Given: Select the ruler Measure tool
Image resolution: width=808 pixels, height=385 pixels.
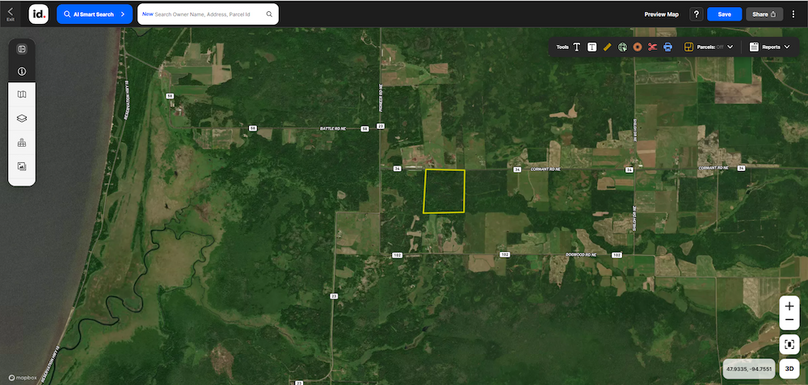Looking at the screenshot, I should pos(608,47).
